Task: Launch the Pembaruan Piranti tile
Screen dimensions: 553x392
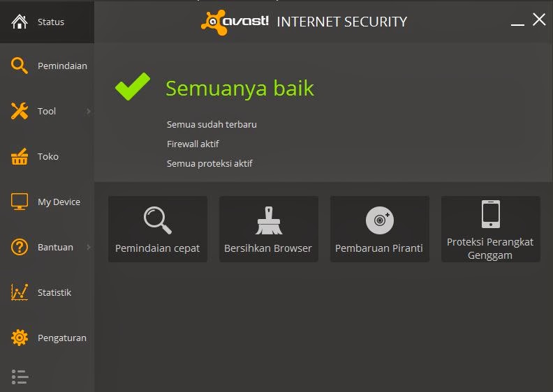Action: tap(380, 229)
